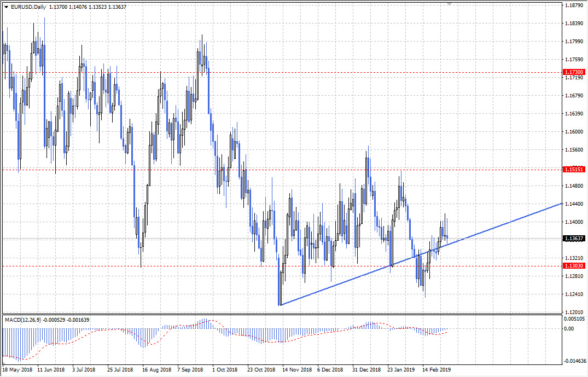Click the 1.18390 price scale value
The image size is (588, 377).
pos(574,24)
